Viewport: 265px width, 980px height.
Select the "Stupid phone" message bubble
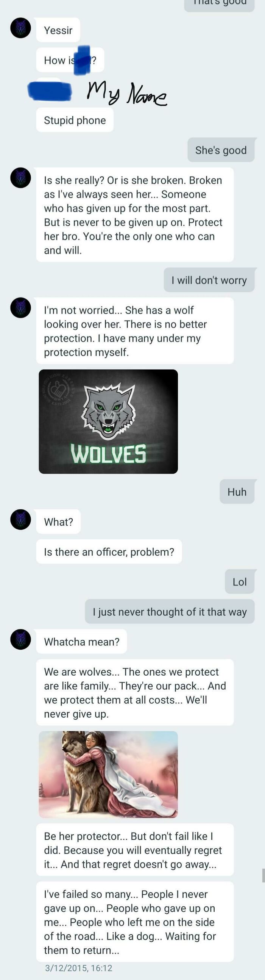point(75,120)
